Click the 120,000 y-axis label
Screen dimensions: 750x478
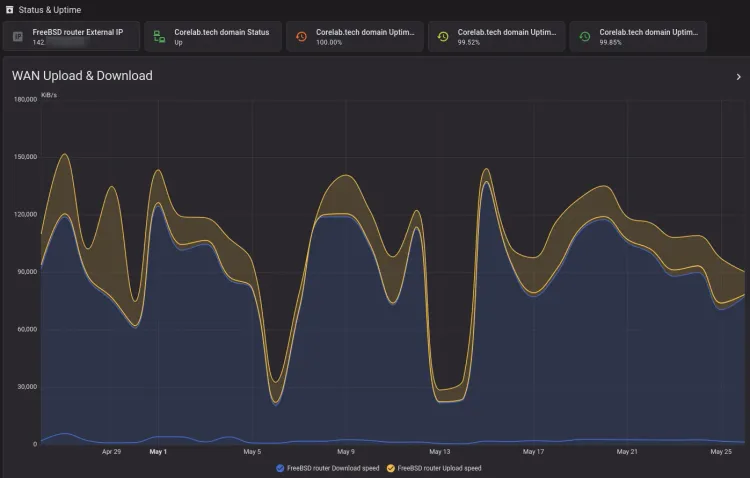coord(25,214)
